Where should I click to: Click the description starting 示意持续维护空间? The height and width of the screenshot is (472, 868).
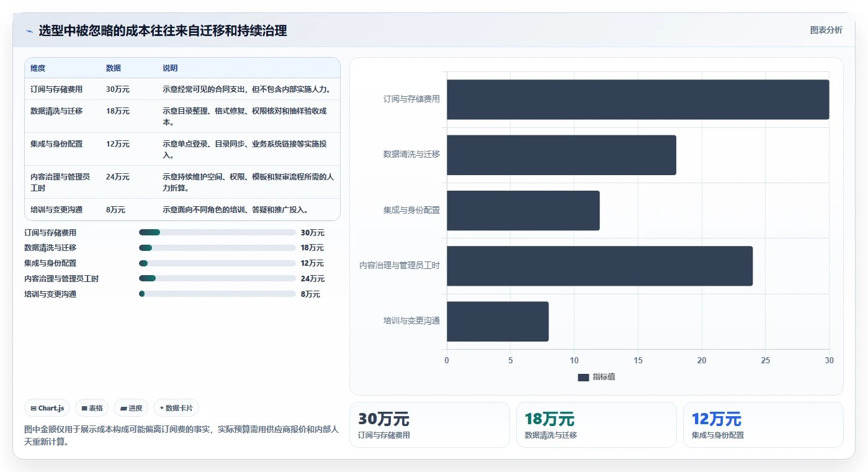tap(248, 183)
